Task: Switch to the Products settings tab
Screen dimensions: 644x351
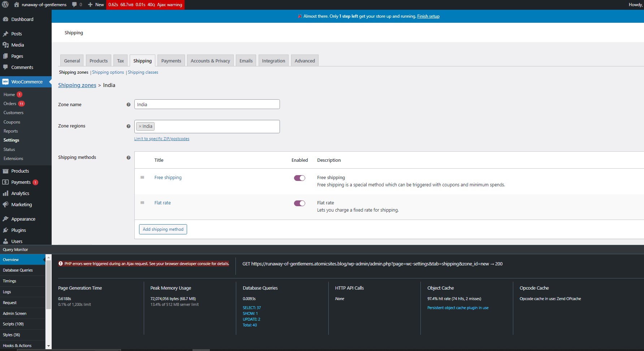Action: [99, 61]
